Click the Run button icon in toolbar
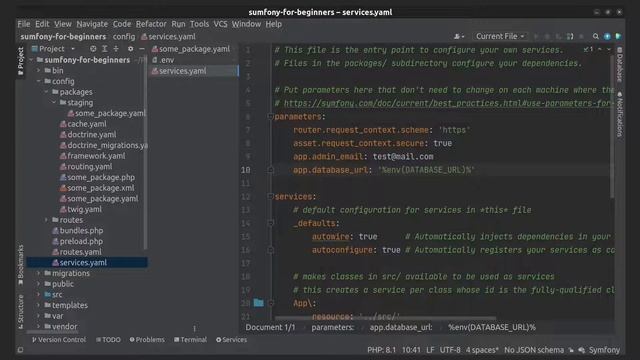The width and height of the screenshot is (640, 360). click(536, 36)
